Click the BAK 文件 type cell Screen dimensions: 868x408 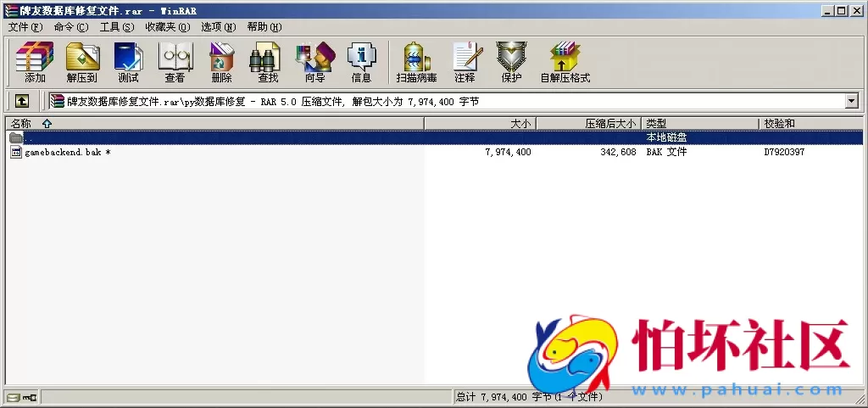coord(666,152)
